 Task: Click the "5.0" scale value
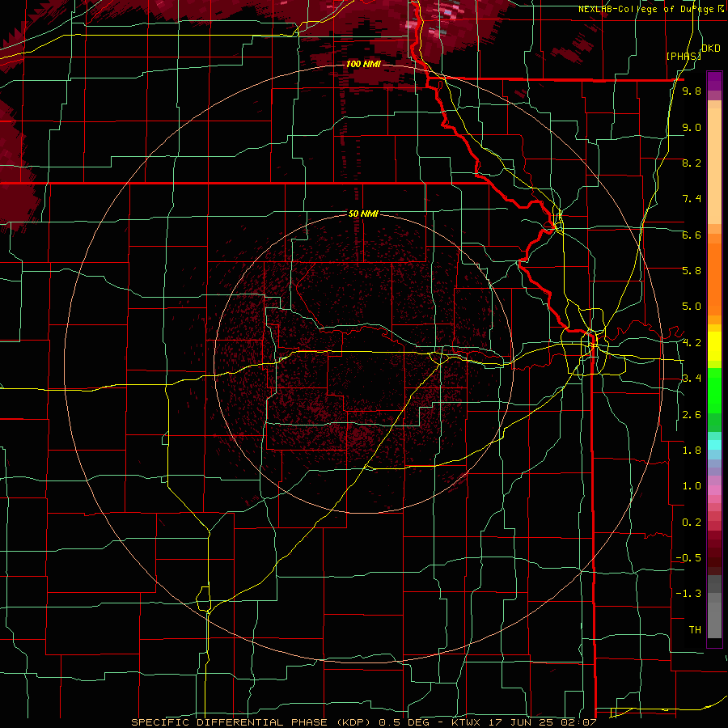click(x=692, y=307)
